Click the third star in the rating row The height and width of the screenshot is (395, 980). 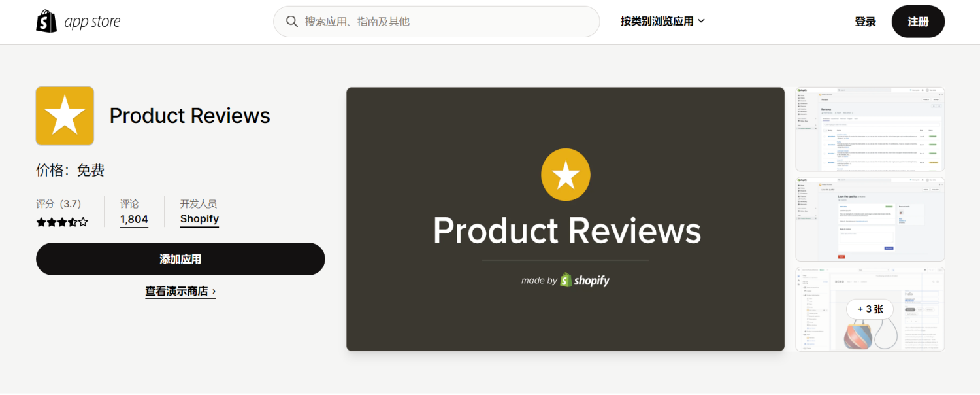[61, 222]
